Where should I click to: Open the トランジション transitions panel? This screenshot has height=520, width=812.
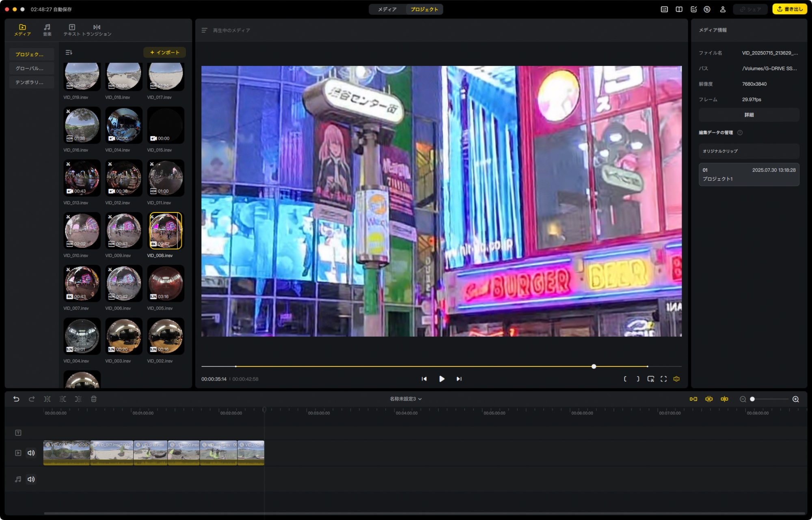tap(97, 30)
